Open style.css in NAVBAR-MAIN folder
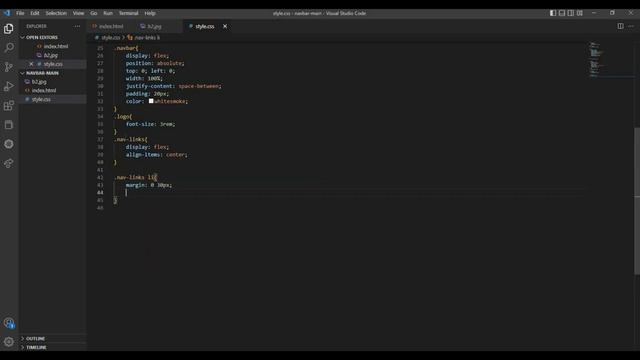 click(41, 99)
